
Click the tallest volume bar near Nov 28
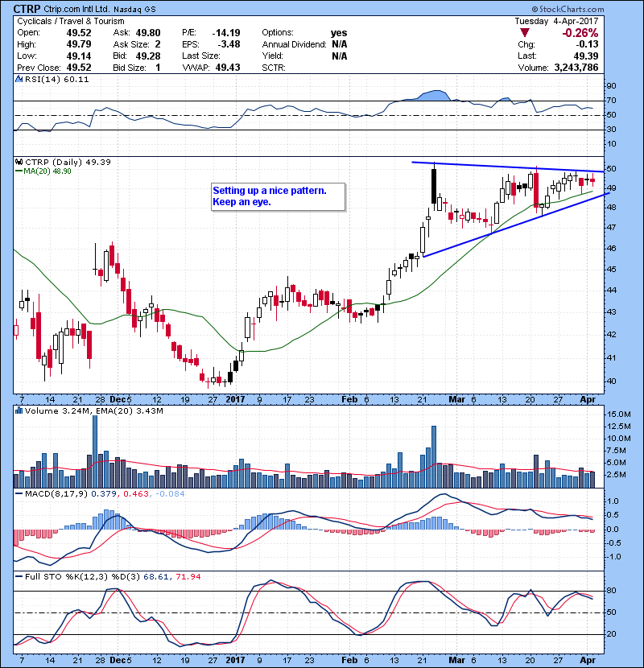[x=95, y=452]
